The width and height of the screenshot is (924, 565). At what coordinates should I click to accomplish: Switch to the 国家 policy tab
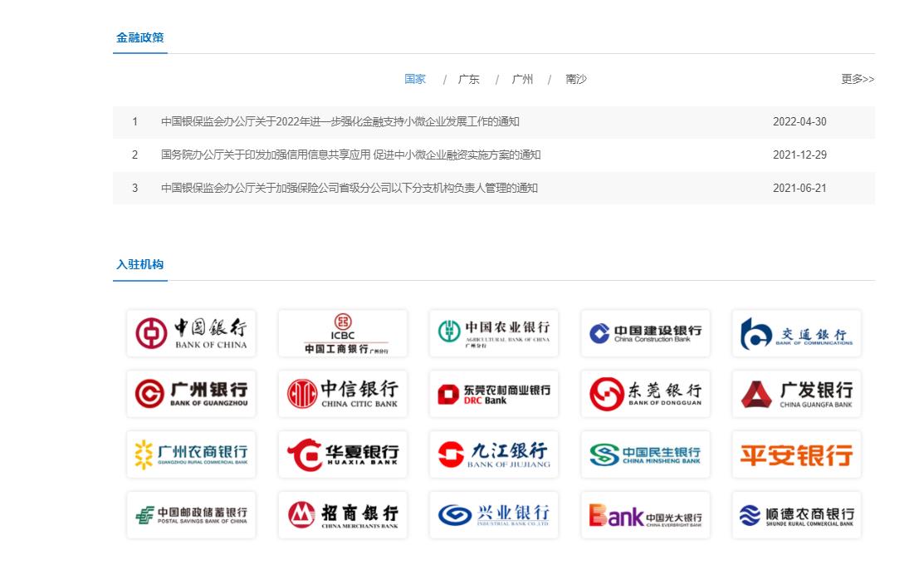(415, 79)
